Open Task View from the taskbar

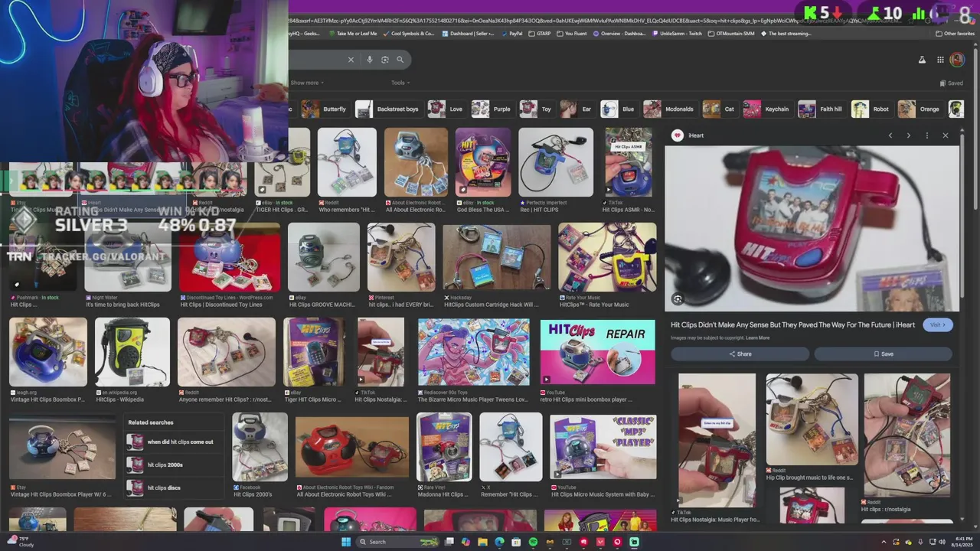pos(449,542)
